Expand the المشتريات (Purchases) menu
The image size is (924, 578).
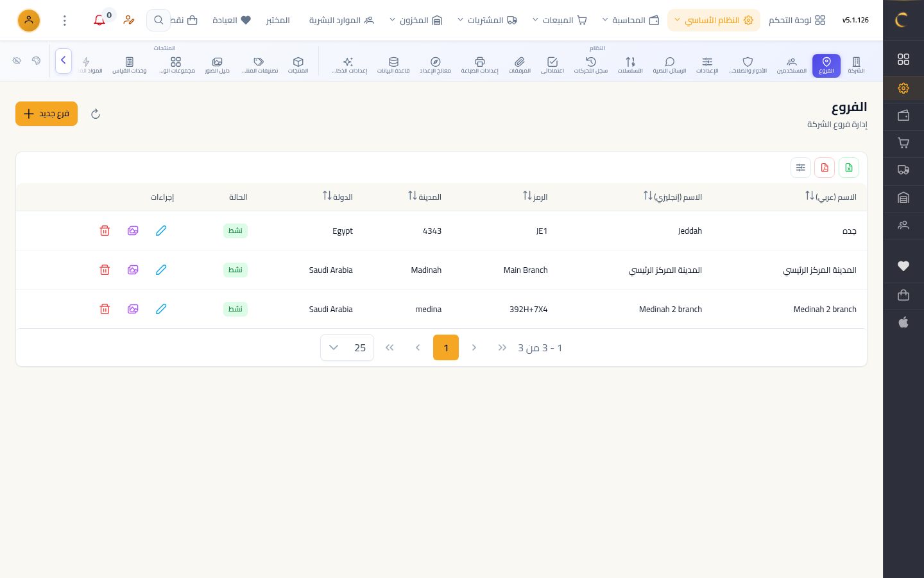[x=488, y=21]
